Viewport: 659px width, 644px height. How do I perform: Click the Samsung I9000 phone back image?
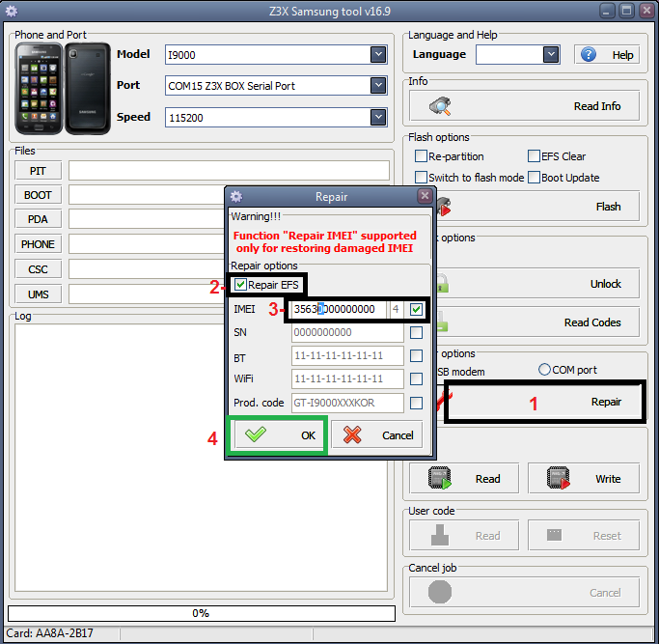click(88, 88)
